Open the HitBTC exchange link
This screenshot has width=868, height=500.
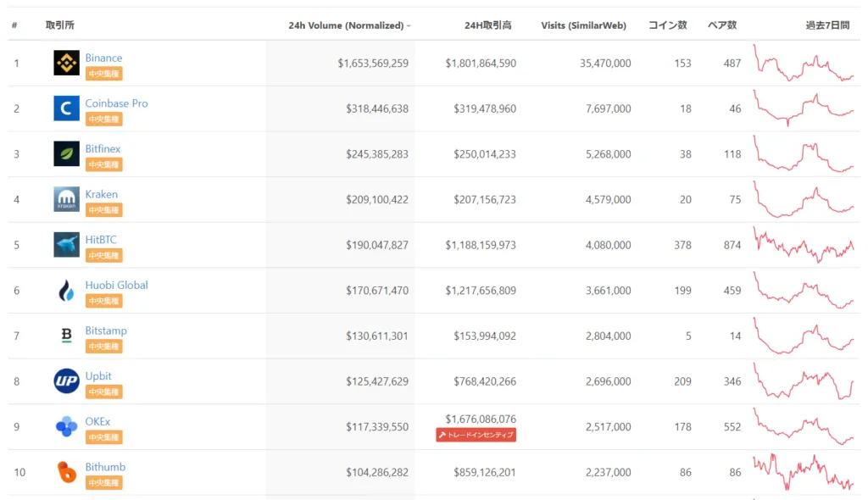click(x=101, y=239)
